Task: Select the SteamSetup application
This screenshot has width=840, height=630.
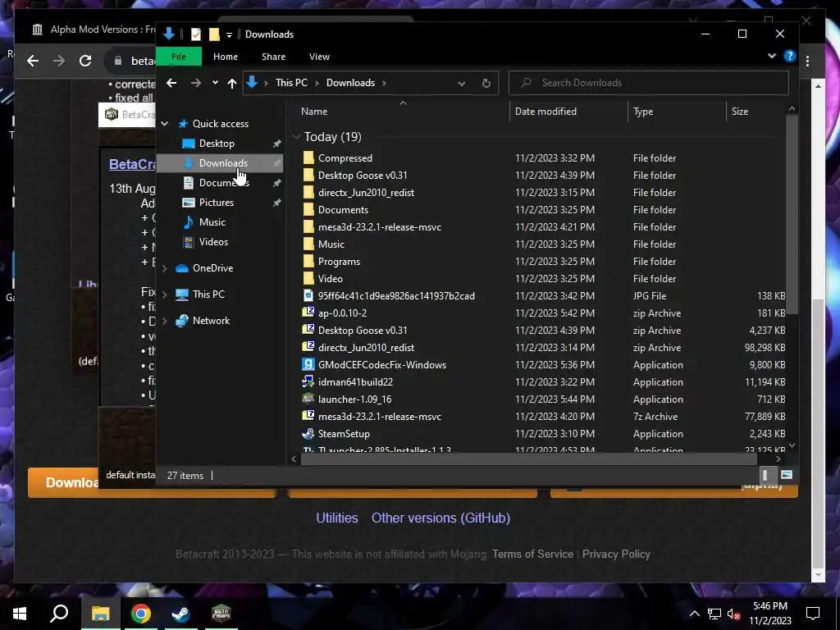Action: [344, 434]
